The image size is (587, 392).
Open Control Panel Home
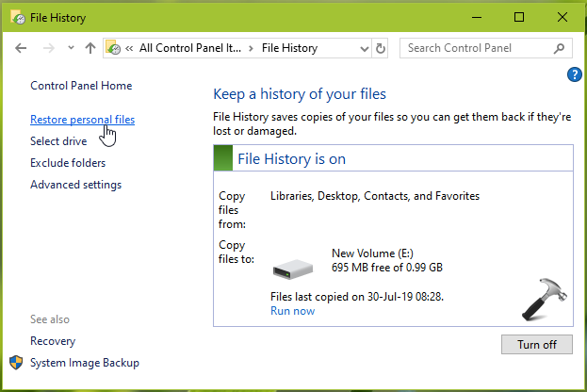tap(81, 86)
